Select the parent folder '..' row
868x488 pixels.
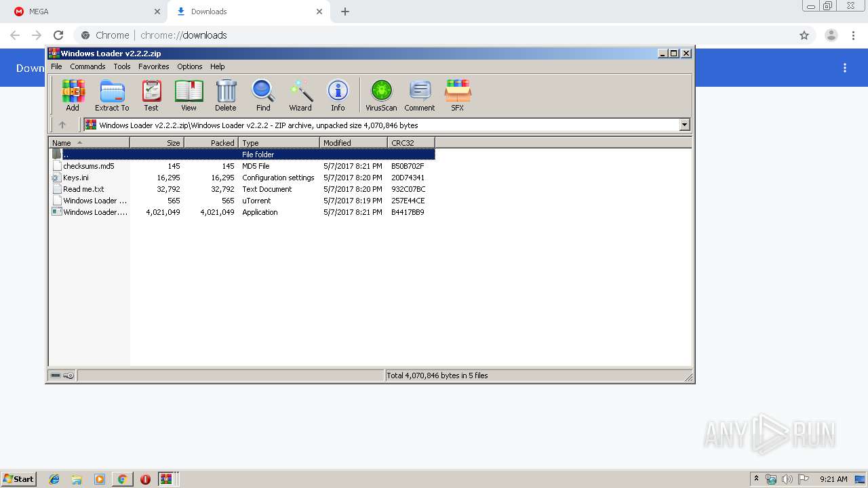242,155
